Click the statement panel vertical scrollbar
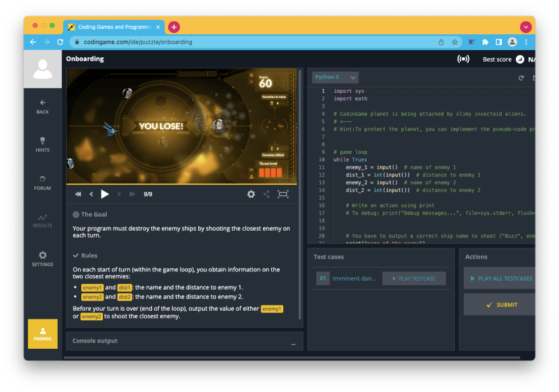 coord(300,194)
